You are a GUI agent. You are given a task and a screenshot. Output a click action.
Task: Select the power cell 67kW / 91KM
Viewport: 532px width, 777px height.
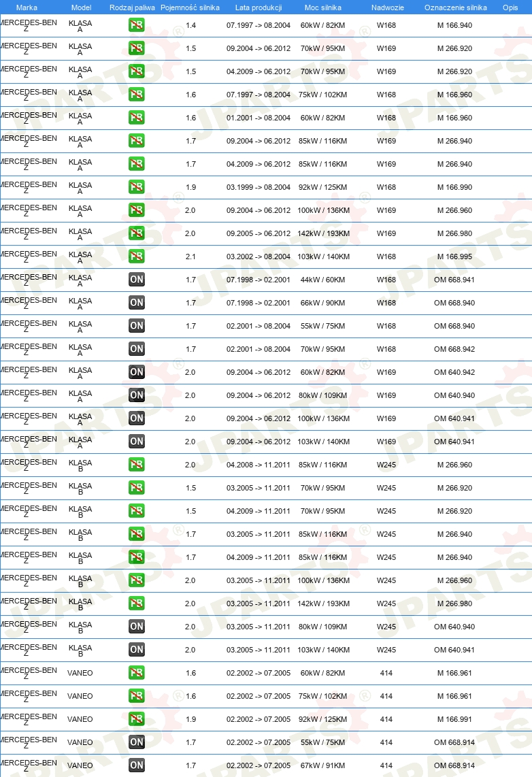(322, 765)
